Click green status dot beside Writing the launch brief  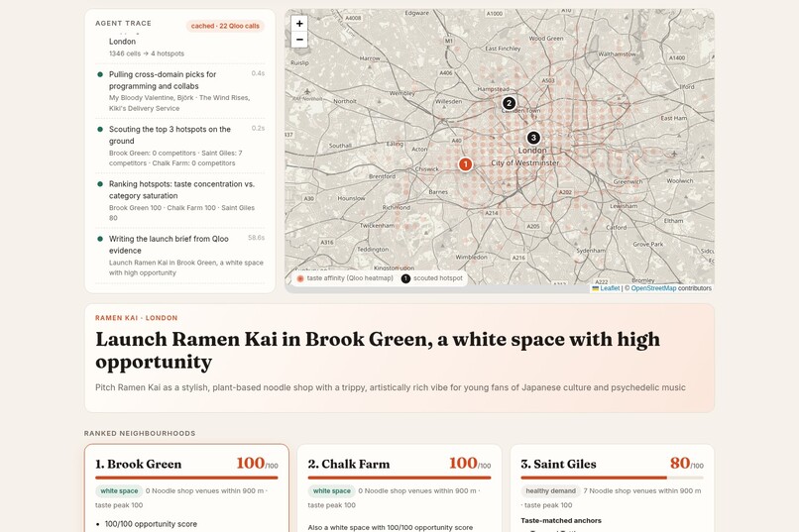point(100,239)
